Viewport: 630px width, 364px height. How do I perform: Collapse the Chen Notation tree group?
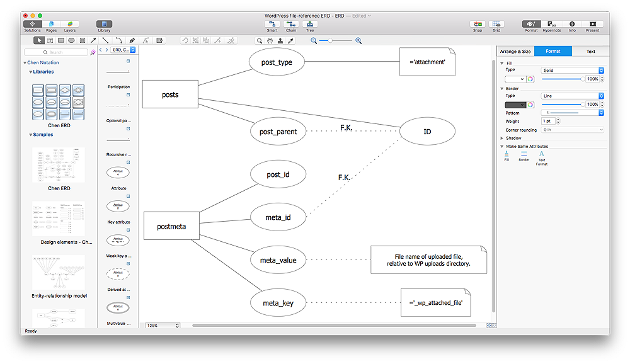25,63
